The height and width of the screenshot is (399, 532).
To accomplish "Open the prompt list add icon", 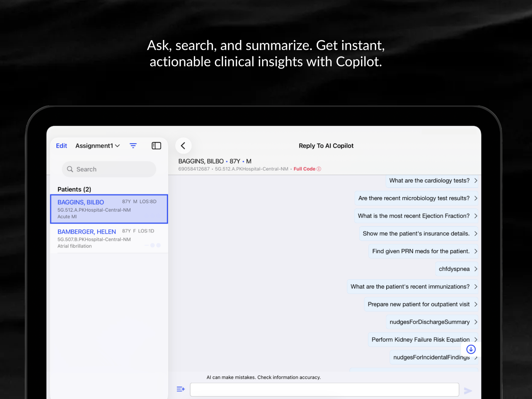I will pos(181,389).
